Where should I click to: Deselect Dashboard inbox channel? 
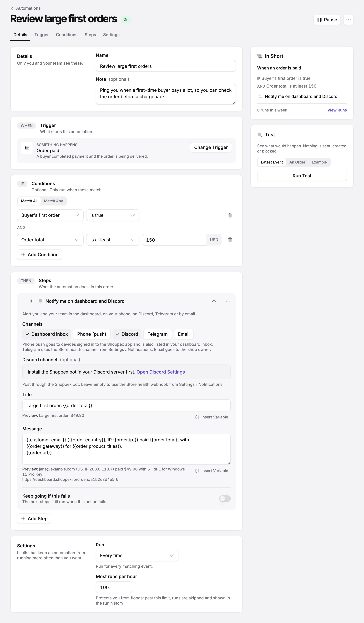pyautogui.click(x=47, y=334)
